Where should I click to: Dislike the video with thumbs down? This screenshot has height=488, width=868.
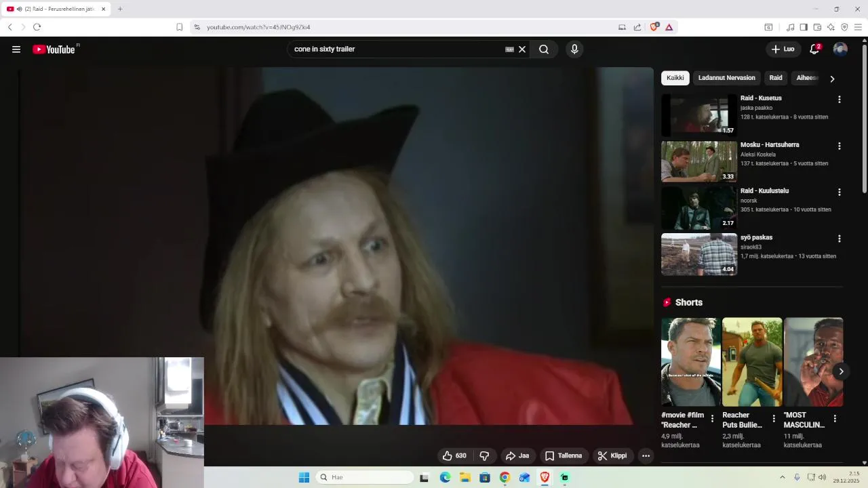tap(484, 455)
